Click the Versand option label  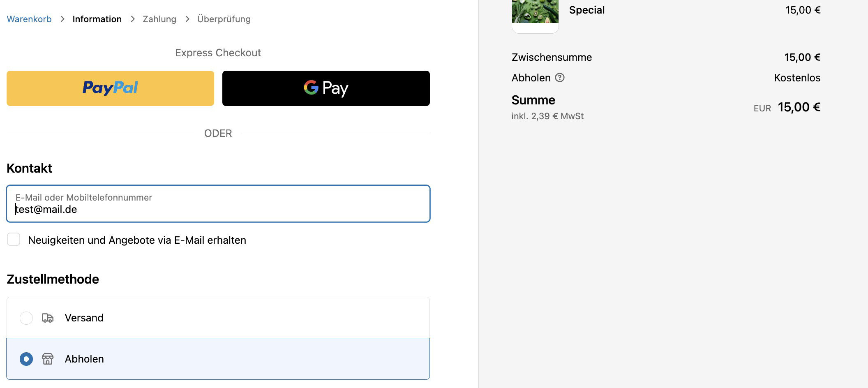[x=84, y=318]
